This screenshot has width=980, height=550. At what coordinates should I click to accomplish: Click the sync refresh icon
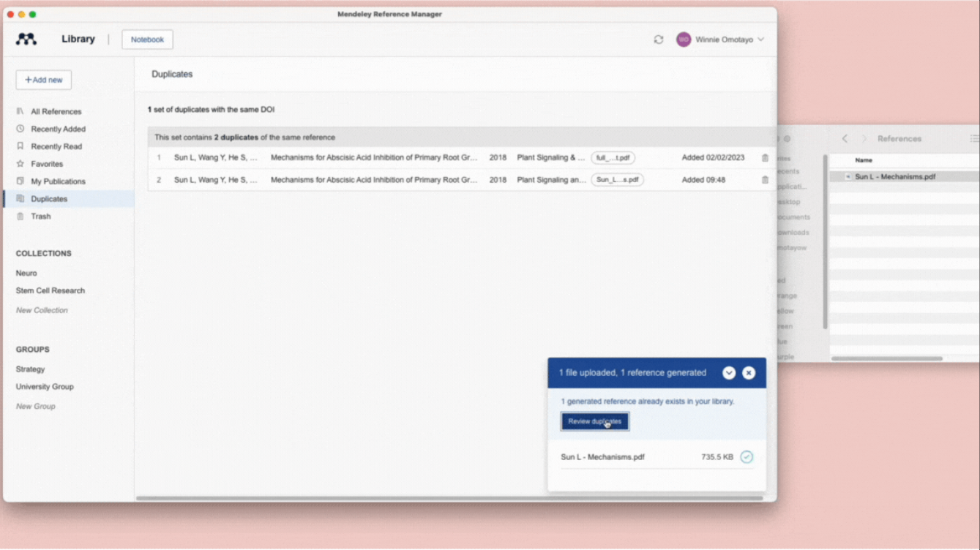click(659, 39)
